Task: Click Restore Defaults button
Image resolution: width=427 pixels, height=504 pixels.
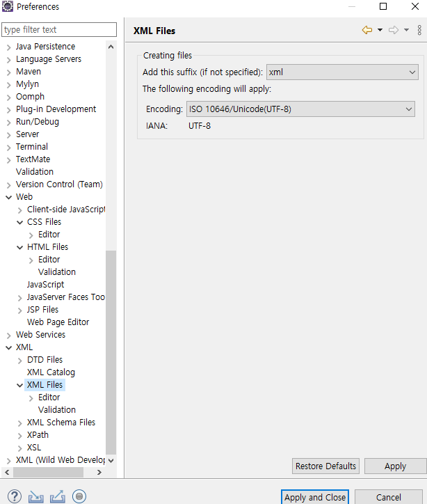Action: click(325, 466)
